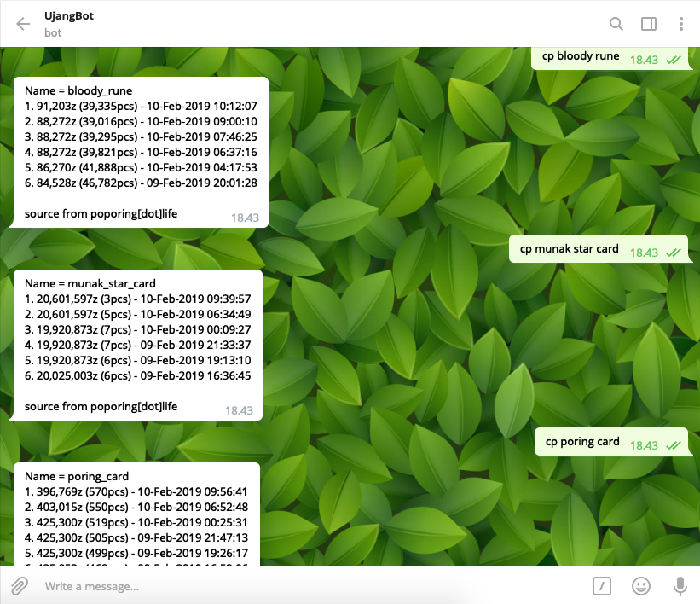The height and width of the screenshot is (604, 700).
Task: Click the read checkmarks on 'cp poring card'
Action: [x=673, y=445]
